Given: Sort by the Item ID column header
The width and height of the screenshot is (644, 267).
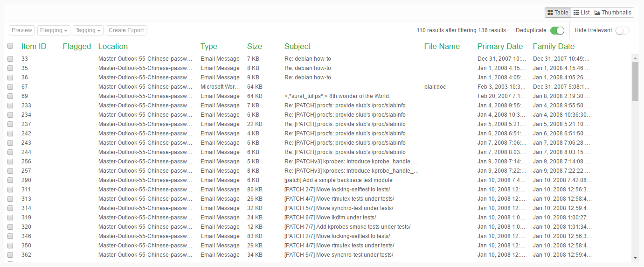Looking at the screenshot, I should pyautogui.click(x=34, y=46).
